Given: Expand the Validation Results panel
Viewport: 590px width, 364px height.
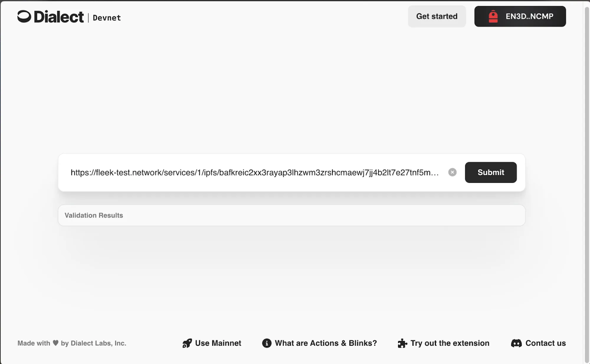Looking at the screenshot, I should (291, 215).
